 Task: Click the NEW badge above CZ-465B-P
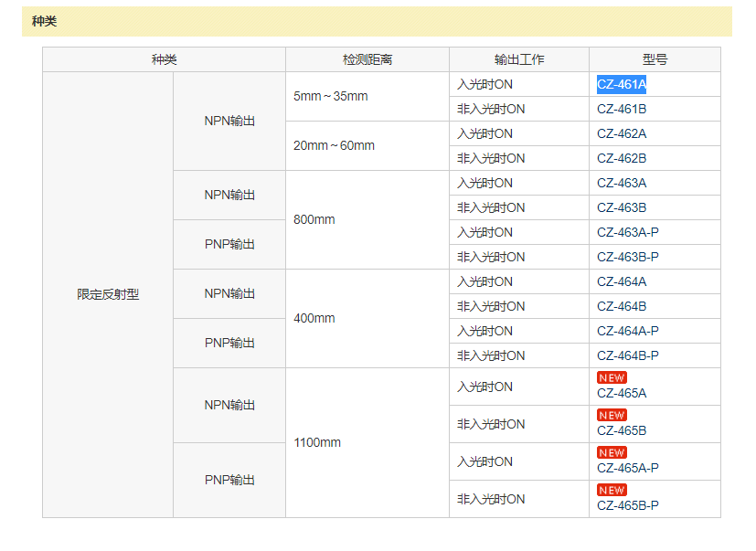[x=612, y=491]
